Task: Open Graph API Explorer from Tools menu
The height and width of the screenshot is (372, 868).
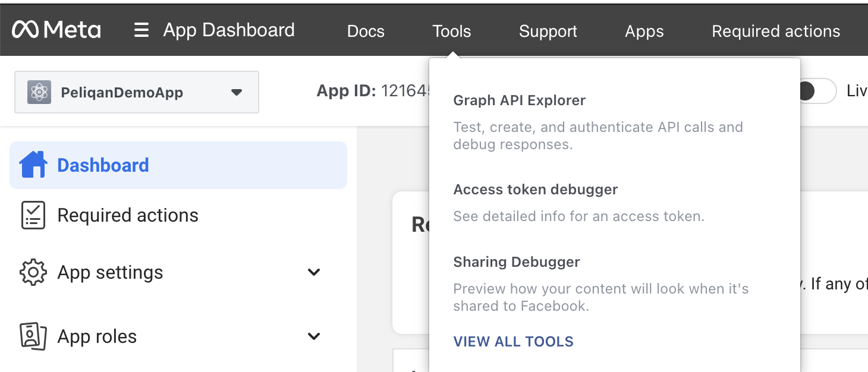Action: (520, 100)
